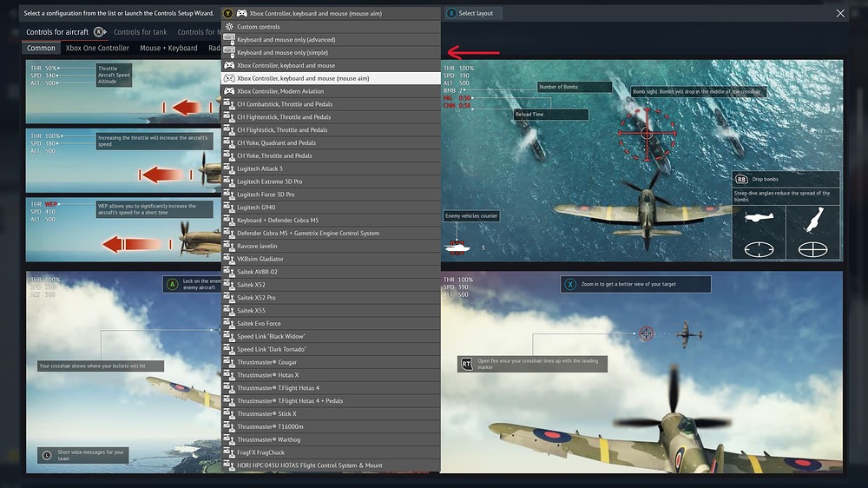Click RB Drop bombs button hint icon
868x488 pixels.
(741, 180)
